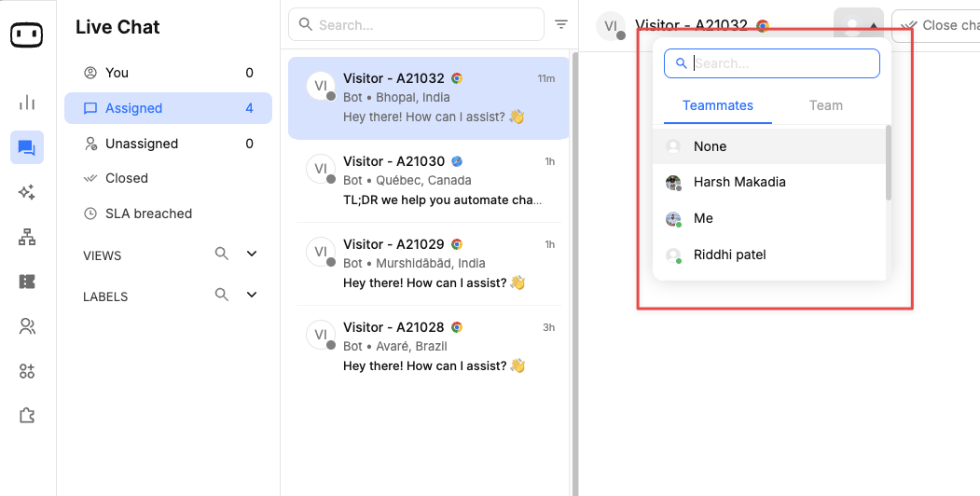Expand the LABELS section chevron
The image size is (980, 496).
(252, 295)
